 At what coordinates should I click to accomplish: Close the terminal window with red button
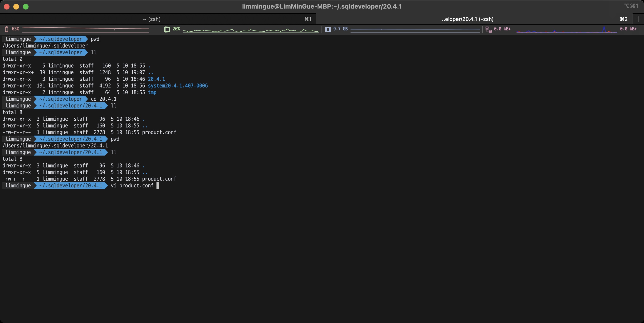coord(7,6)
